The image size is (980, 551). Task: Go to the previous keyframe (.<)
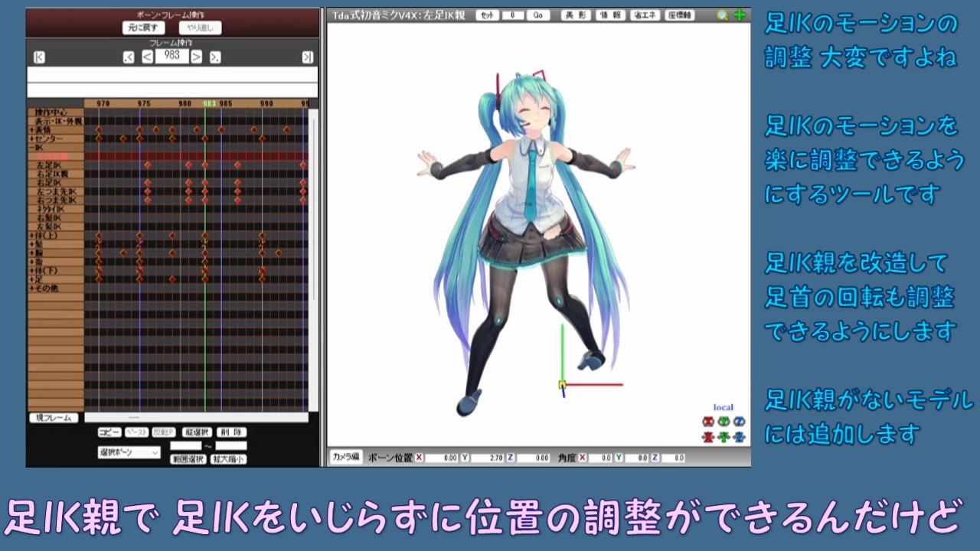tap(129, 57)
